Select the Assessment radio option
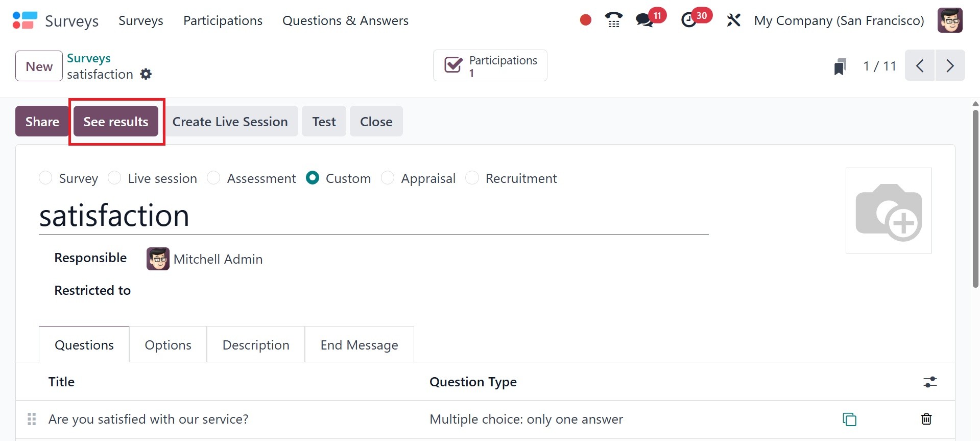 213,178
